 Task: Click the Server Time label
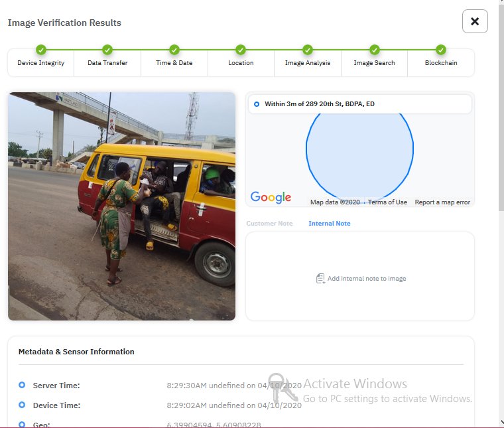pos(56,386)
